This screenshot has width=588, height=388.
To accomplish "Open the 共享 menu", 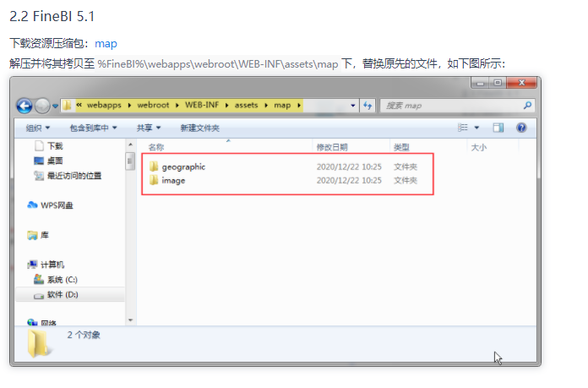I will (149, 128).
